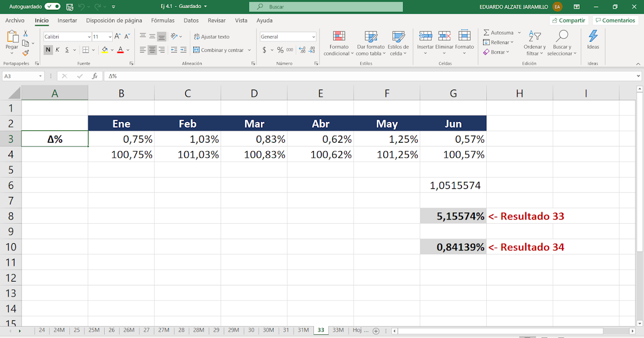The image size is (644, 338).
Task: Click the Compartir button
Action: click(568, 20)
